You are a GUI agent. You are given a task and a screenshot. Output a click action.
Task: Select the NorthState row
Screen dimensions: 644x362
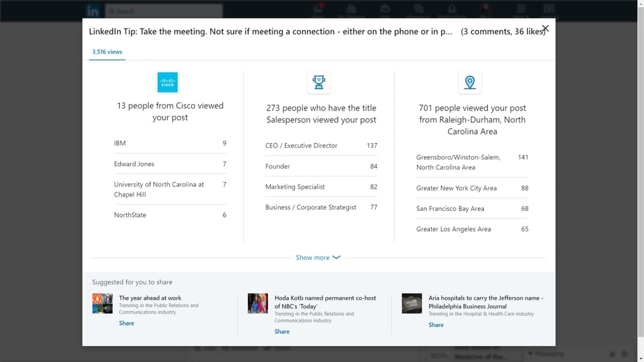(x=170, y=215)
